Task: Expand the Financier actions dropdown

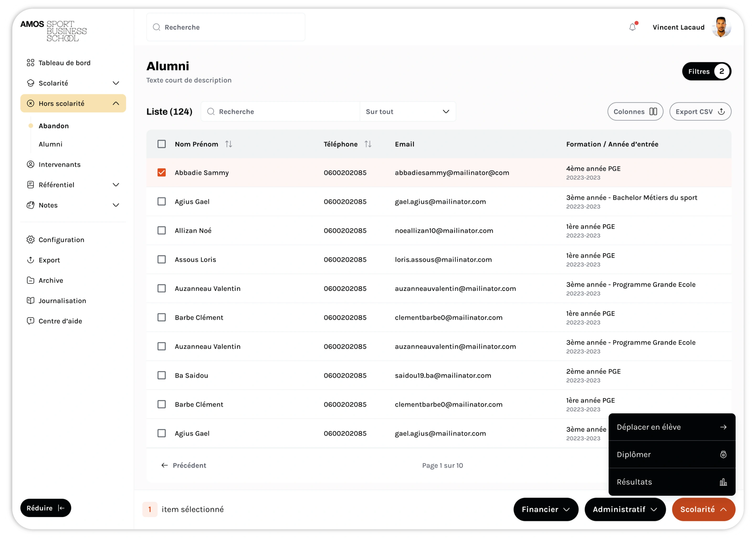Action: coord(545,509)
